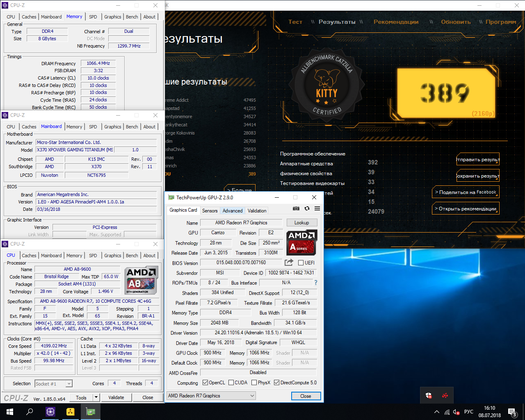Open SPD tab in top CPU-Z Memory window
The image size is (525, 420).
click(93, 17)
